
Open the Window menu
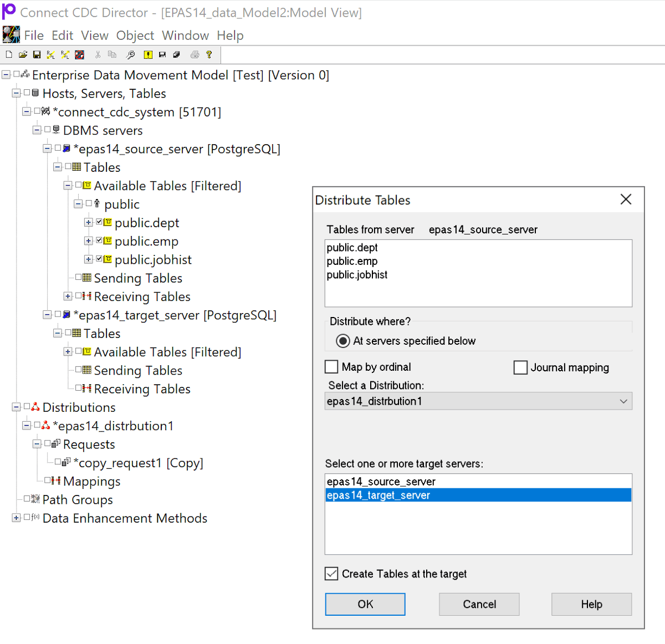[x=185, y=35]
